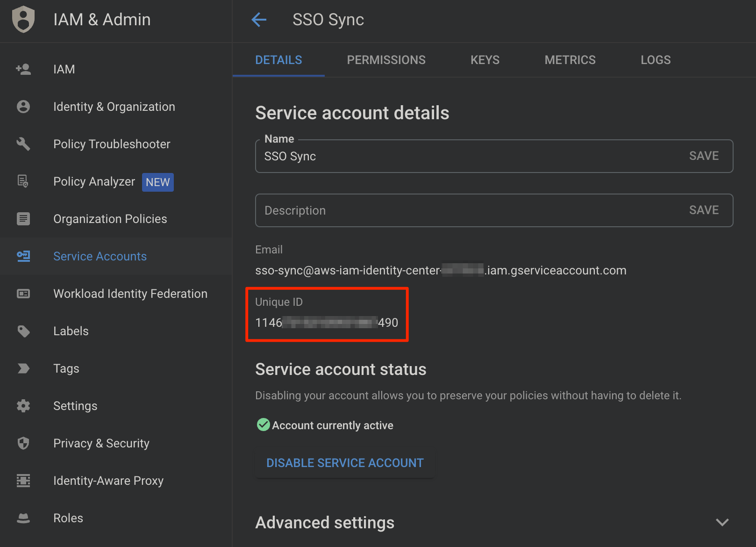Click the IAM & Admin title
The image size is (756, 547).
(102, 20)
